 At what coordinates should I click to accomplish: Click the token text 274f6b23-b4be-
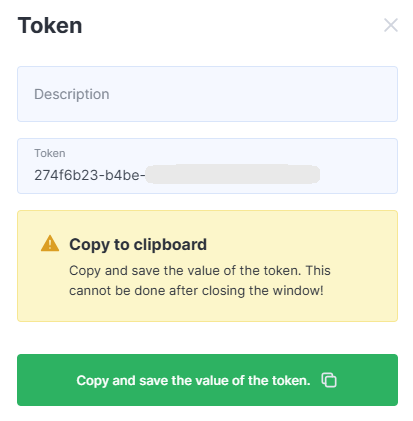(90, 175)
